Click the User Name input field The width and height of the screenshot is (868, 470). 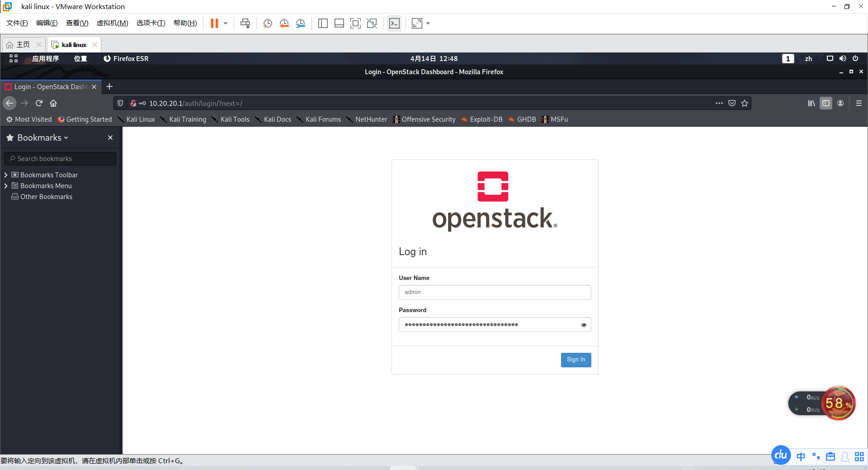(x=495, y=292)
